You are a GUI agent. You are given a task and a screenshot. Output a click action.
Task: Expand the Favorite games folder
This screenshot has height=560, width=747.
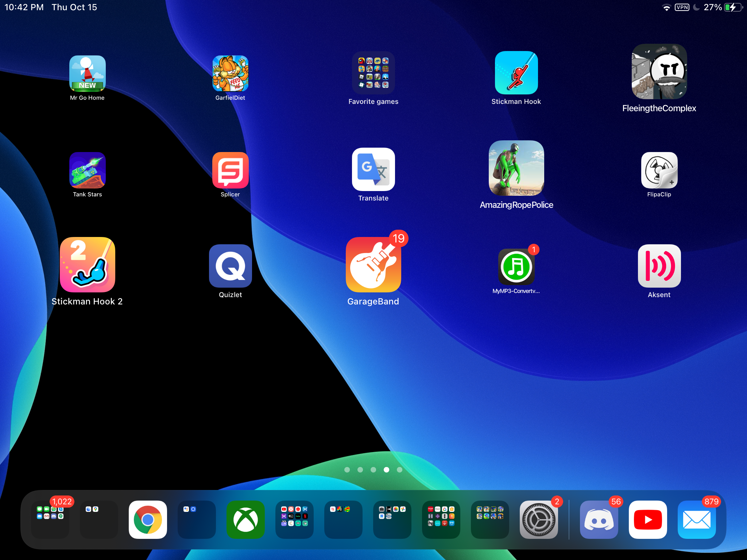[373, 73]
